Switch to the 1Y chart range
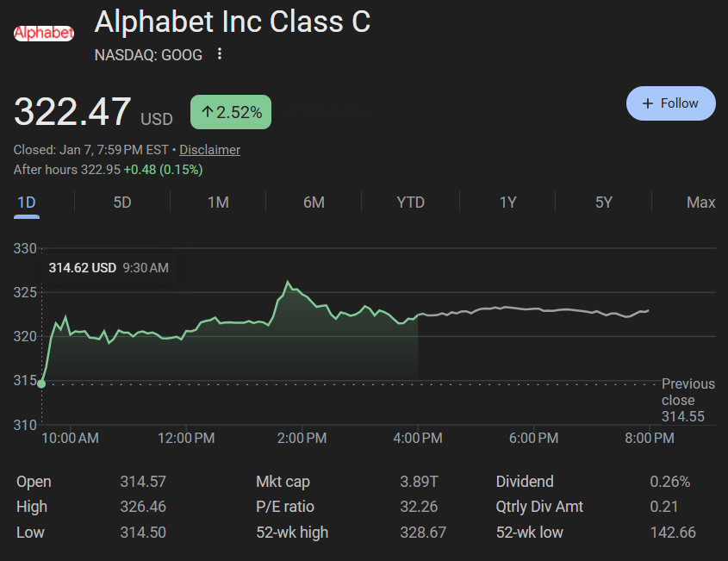This screenshot has height=561, width=728. [x=507, y=203]
